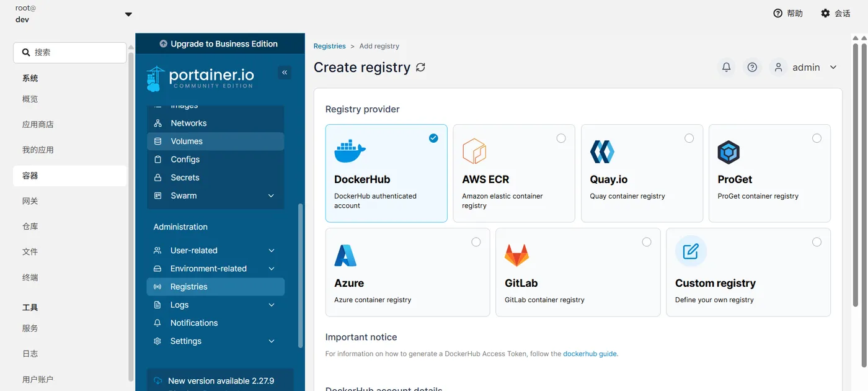Select the DockerHub radio option
The image size is (868, 391).
pyautogui.click(x=433, y=138)
